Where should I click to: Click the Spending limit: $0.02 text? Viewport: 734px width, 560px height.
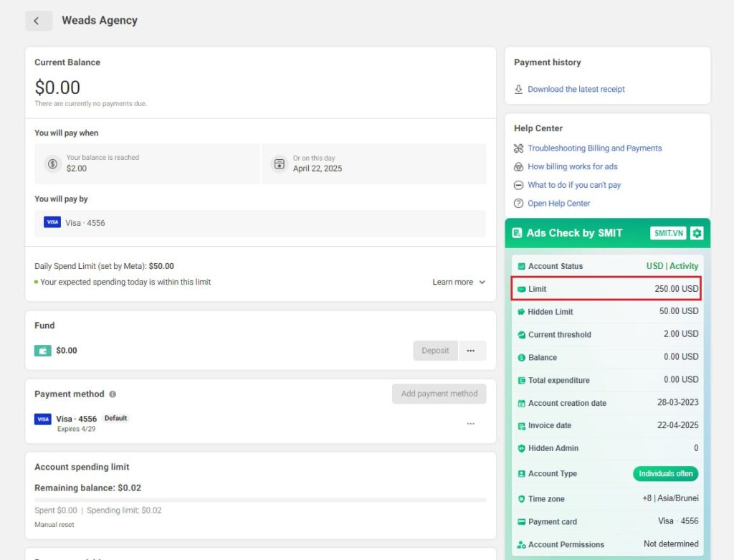124,511
